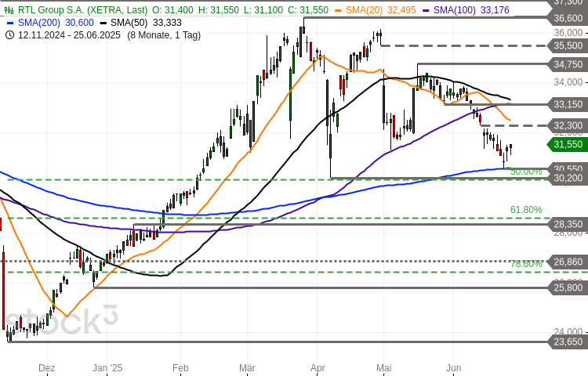Select the blue SMA(200) legend swatch
Image resolution: width=588 pixels, height=376 pixels.
coord(10,23)
